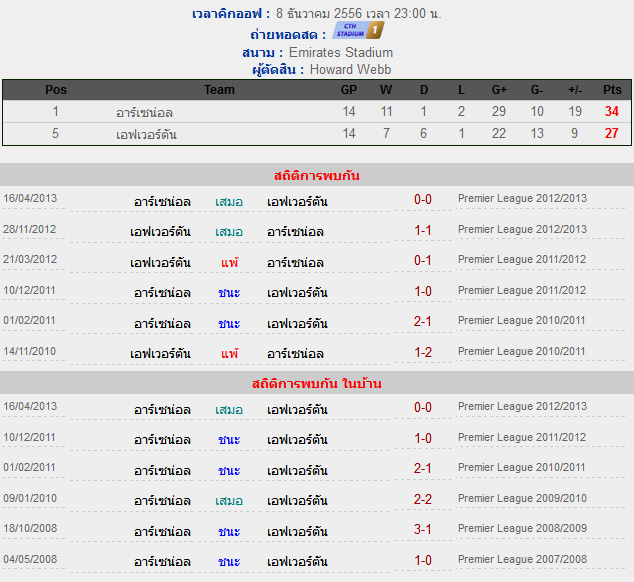Click position number 5 in standings

pos(55,133)
